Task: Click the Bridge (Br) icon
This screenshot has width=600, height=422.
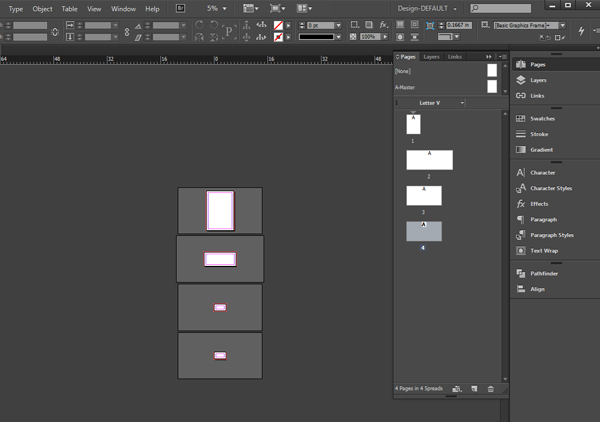Action: pyautogui.click(x=180, y=8)
